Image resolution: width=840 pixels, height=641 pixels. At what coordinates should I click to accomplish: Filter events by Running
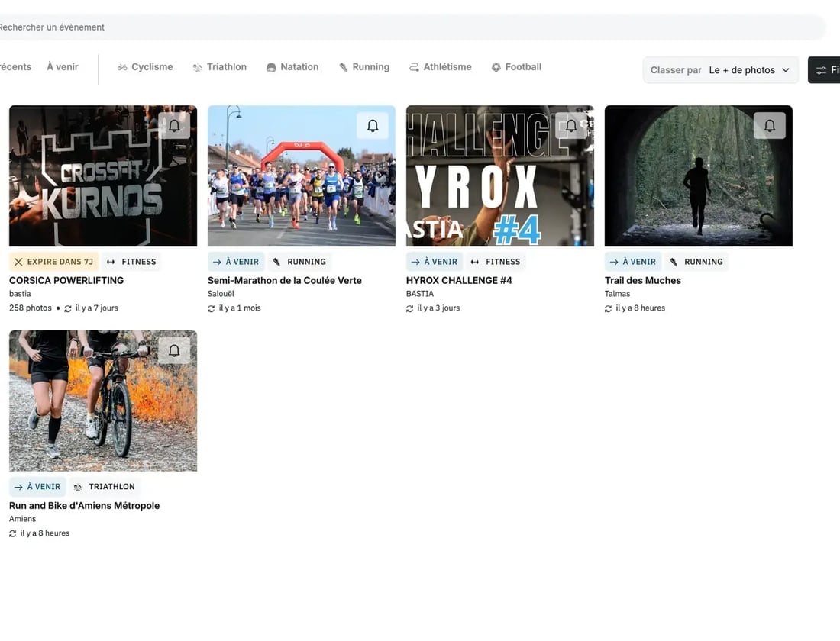point(364,67)
